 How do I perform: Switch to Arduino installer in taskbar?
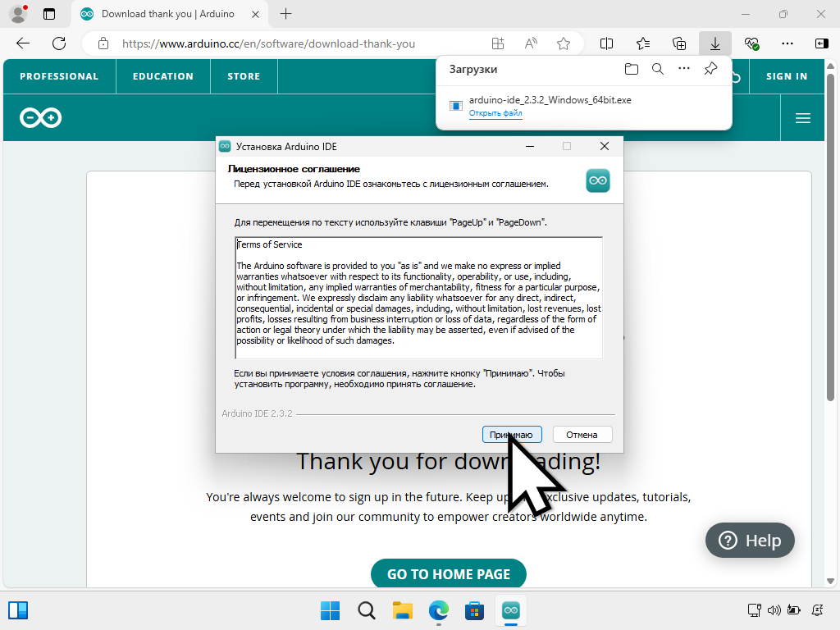click(510, 610)
